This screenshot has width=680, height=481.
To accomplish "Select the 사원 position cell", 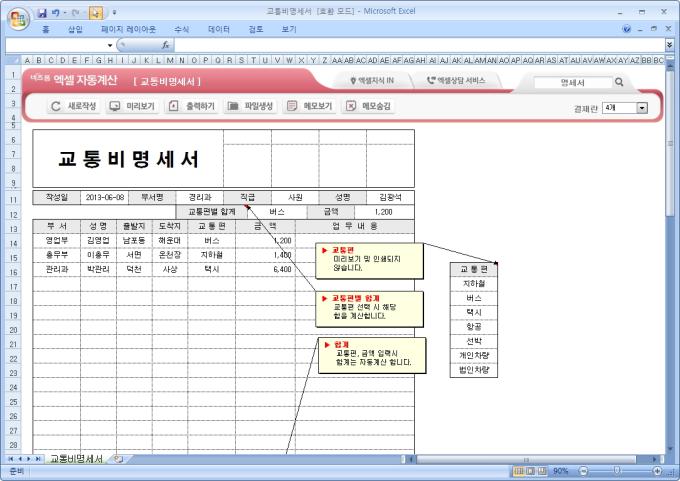I will click(x=295, y=197).
